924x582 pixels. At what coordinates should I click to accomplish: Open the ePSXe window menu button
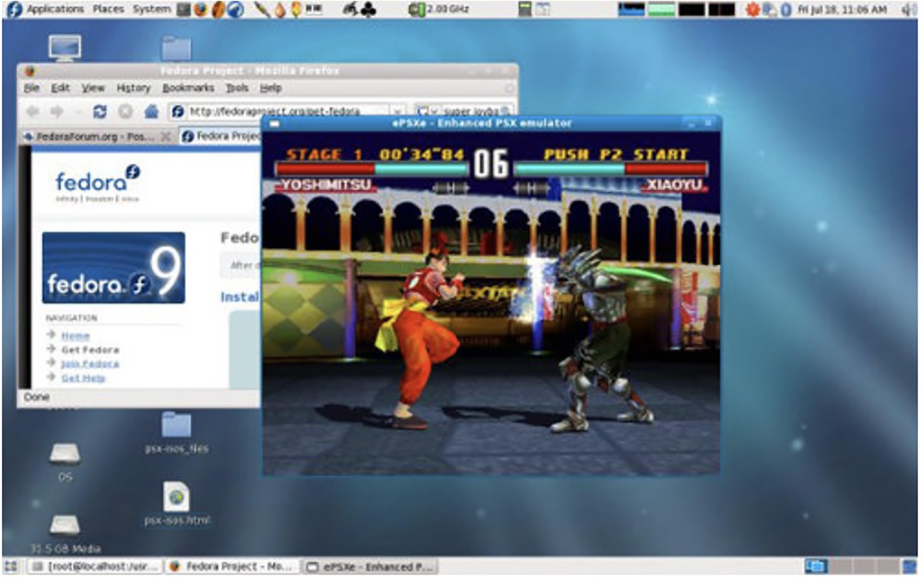275,123
